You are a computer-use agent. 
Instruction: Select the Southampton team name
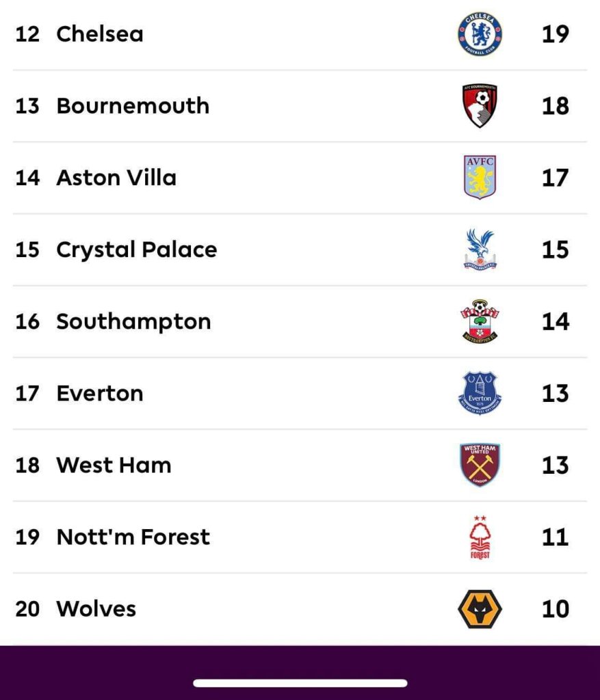(x=133, y=321)
